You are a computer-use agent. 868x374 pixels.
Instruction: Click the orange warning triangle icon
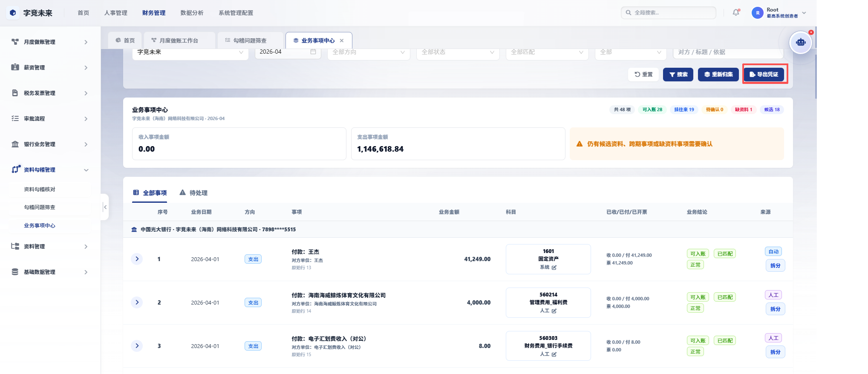pyautogui.click(x=580, y=144)
